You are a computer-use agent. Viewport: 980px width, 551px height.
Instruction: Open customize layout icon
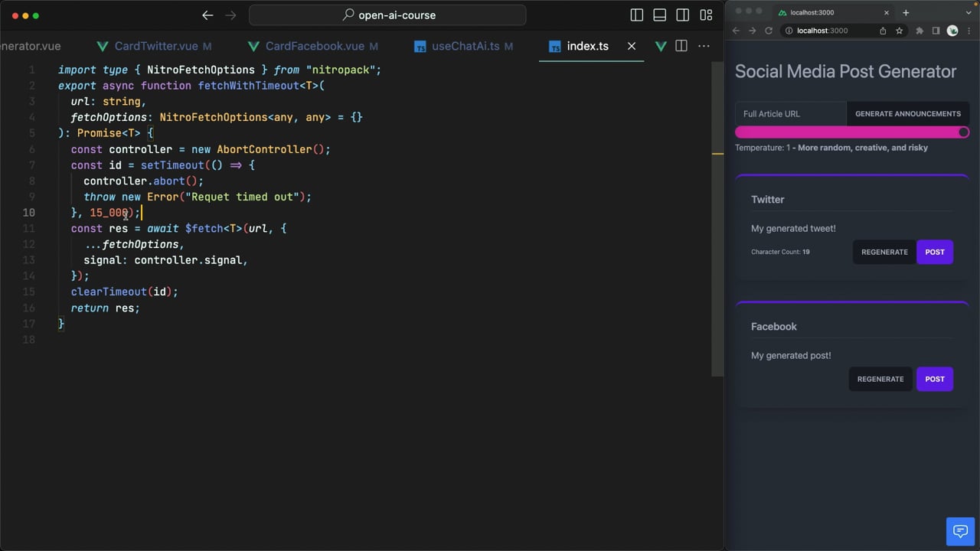point(706,15)
